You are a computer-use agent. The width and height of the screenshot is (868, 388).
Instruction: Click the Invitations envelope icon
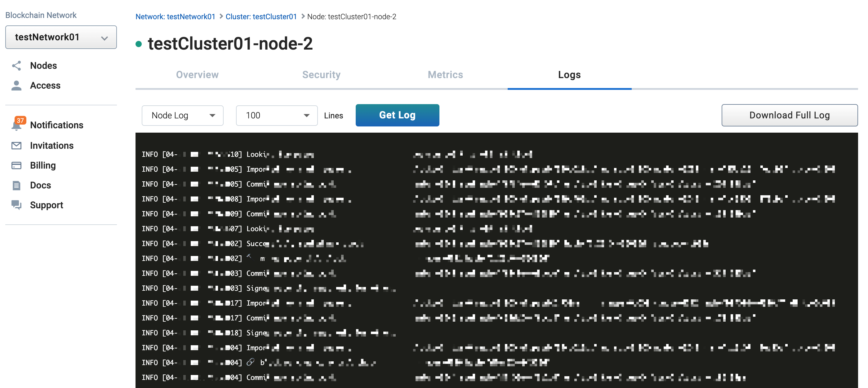(16, 146)
